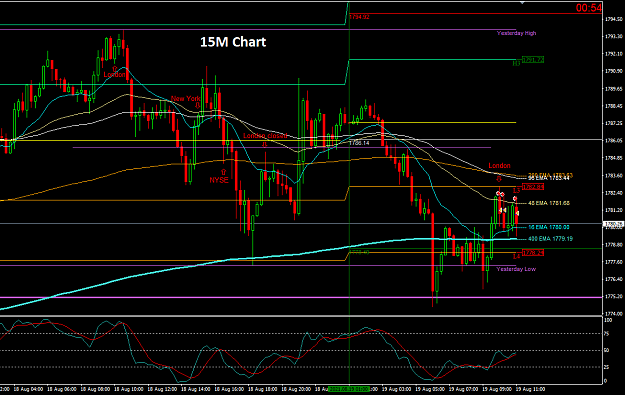
Task: Click the red L3 pivot label
Action: [516, 190]
